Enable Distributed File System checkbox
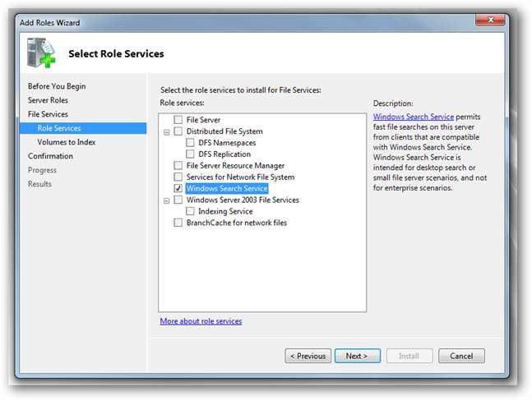Image resolution: width=532 pixels, height=400 pixels. pyautogui.click(x=178, y=131)
